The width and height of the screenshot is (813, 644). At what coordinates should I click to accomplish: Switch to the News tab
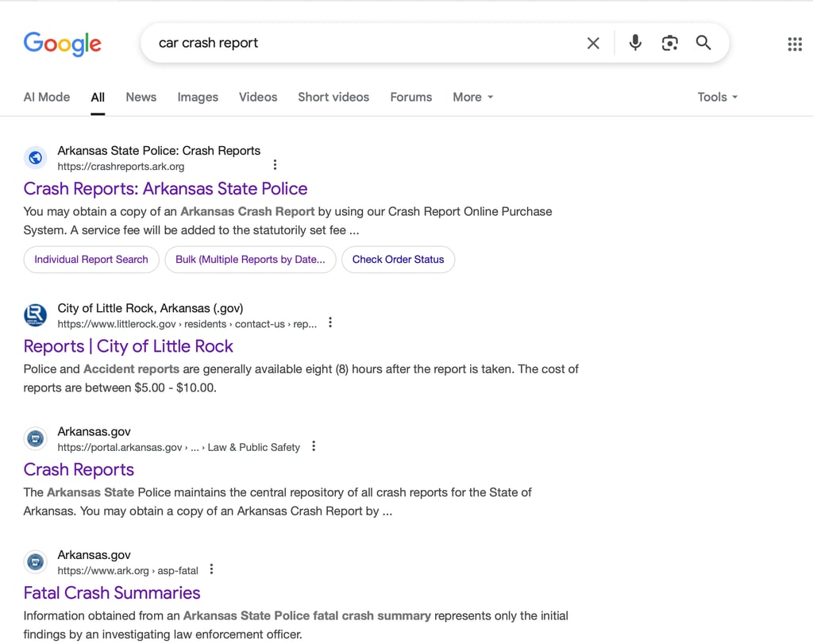coord(141,97)
